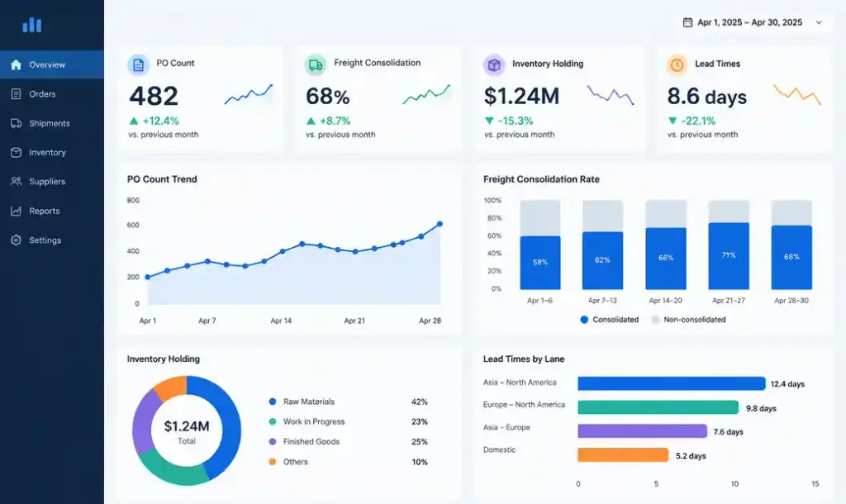The image size is (846, 504).
Task: Click the Settings gear icon
Action: tap(17, 240)
